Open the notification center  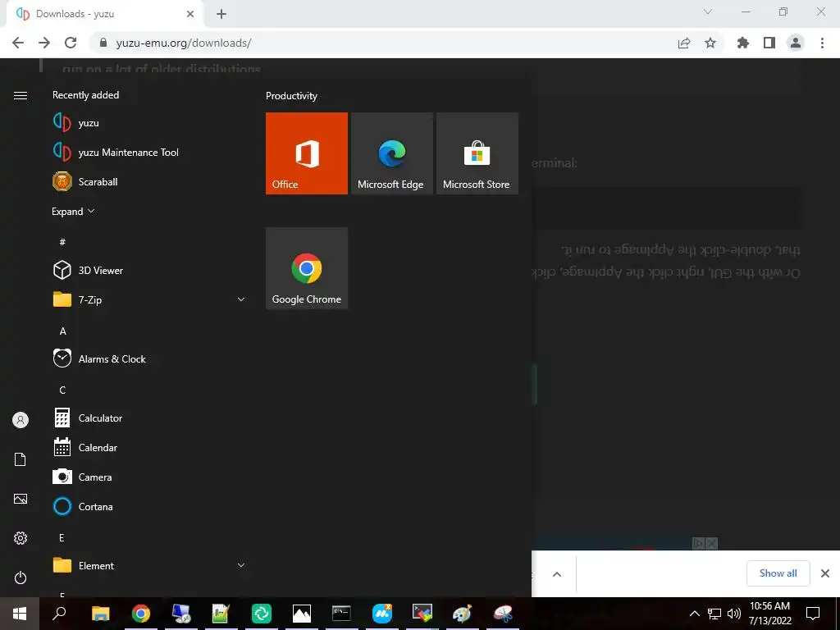click(813, 614)
